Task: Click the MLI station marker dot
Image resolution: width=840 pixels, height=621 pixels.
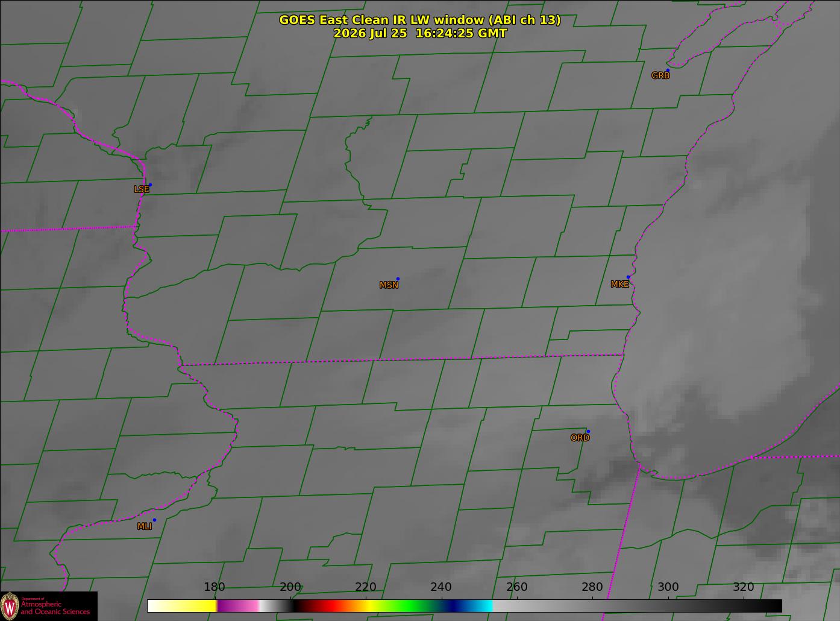Action: [154, 520]
